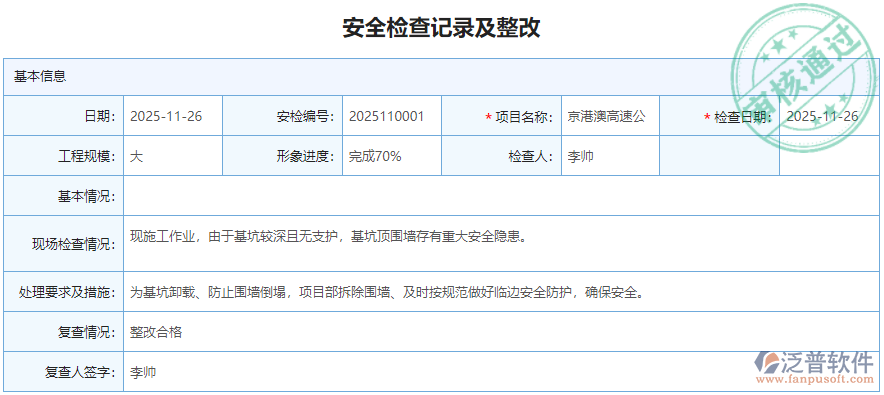The width and height of the screenshot is (884, 395).
Task: Click the 安检编号: label
Action: pyautogui.click(x=306, y=117)
